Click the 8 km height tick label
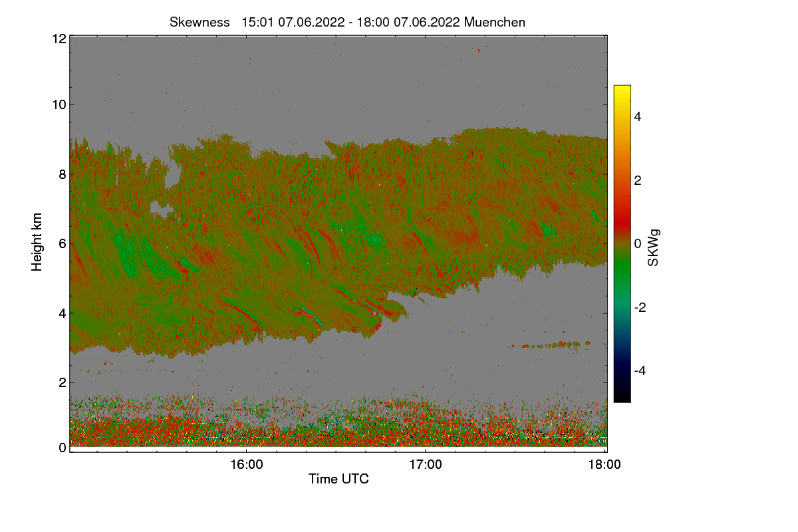The height and width of the screenshot is (532, 798). point(62,175)
